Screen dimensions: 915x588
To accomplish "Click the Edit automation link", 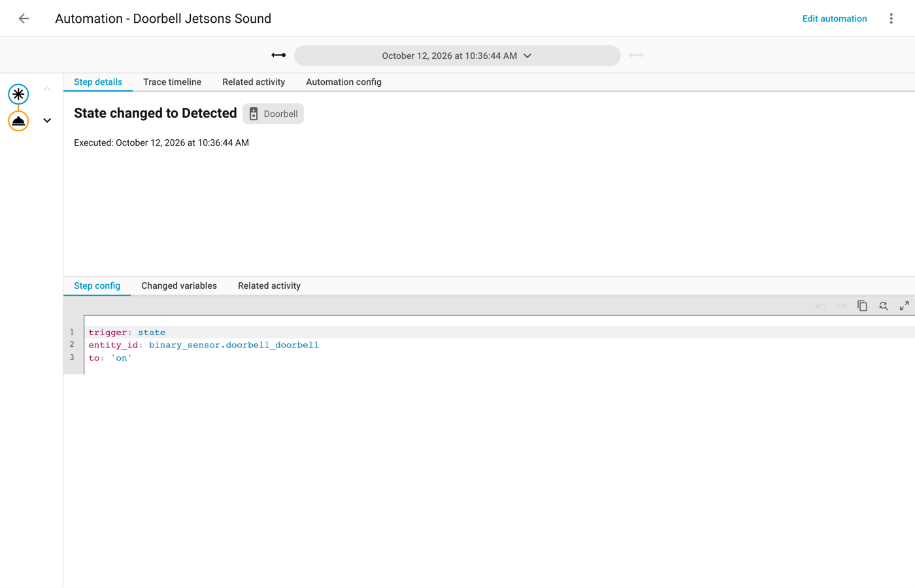I will pos(835,18).
